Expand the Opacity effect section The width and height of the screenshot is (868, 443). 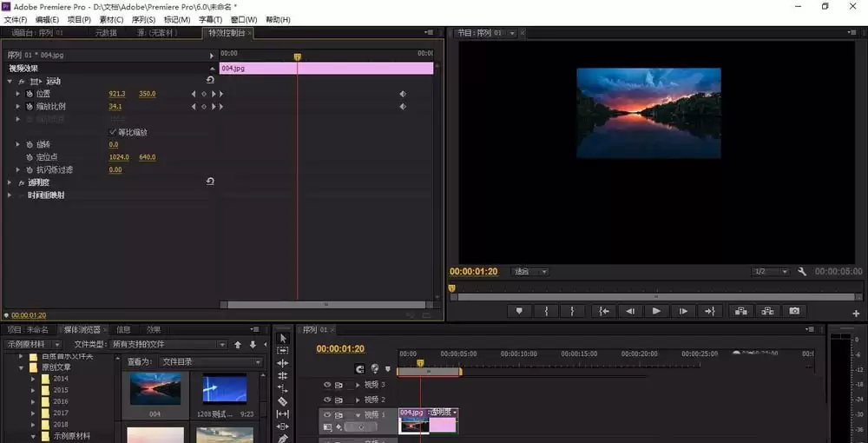click(x=10, y=182)
